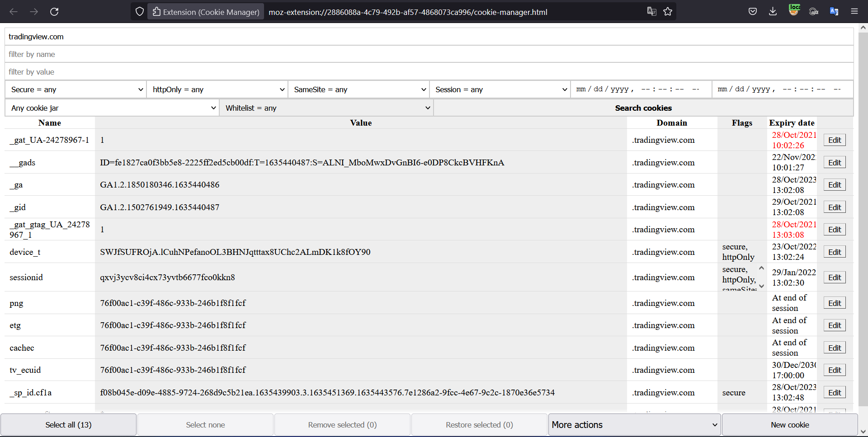Choose a jar in Any cookie jar
This screenshot has height=437, width=868.
(x=112, y=108)
